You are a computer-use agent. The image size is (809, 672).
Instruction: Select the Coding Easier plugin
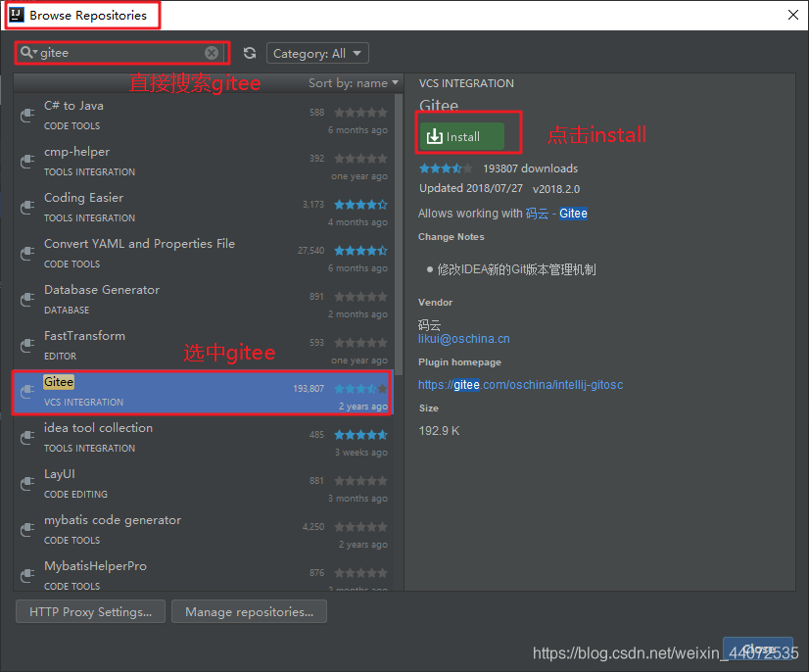(x=204, y=208)
